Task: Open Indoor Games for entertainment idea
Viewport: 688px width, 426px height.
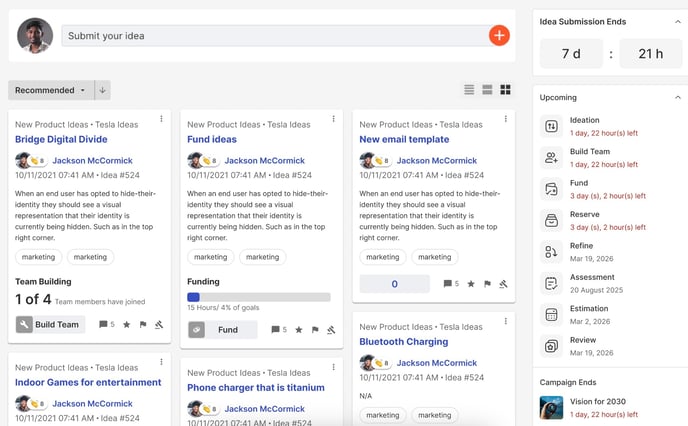Action: point(88,382)
